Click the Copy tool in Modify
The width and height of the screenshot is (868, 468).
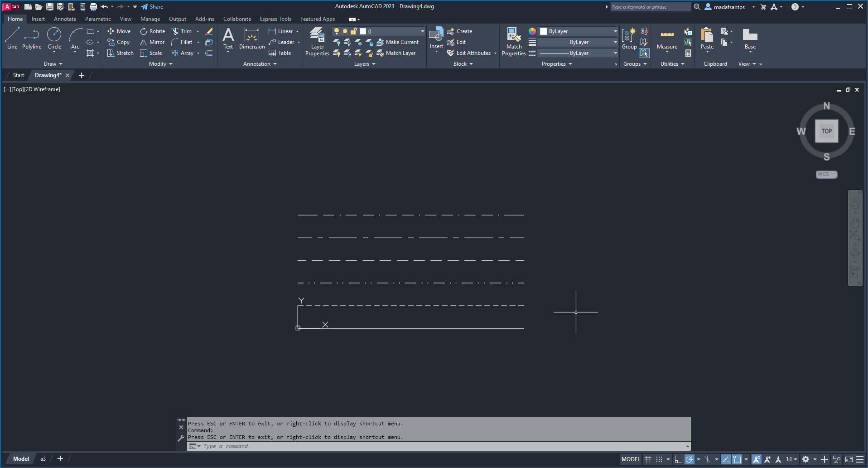(x=119, y=42)
